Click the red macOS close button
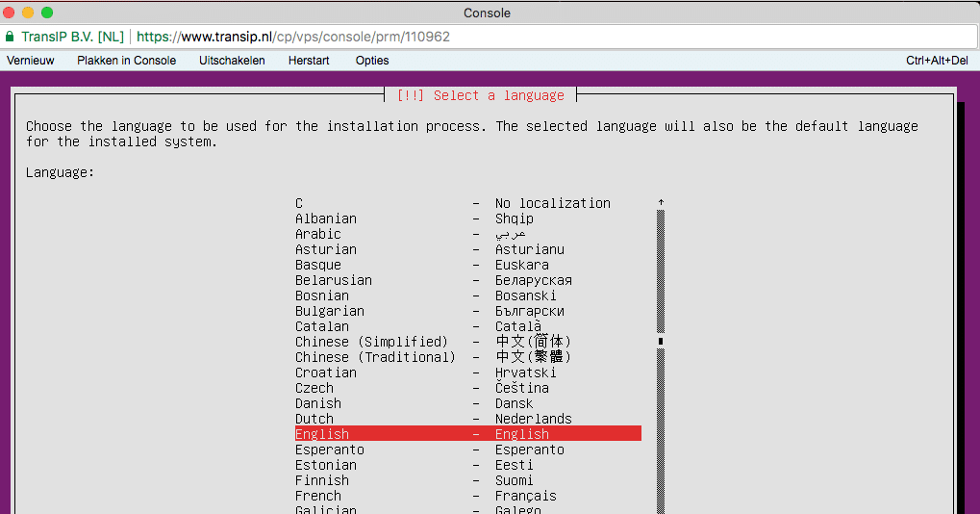Screen dimensions: 980x514 click(9, 13)
